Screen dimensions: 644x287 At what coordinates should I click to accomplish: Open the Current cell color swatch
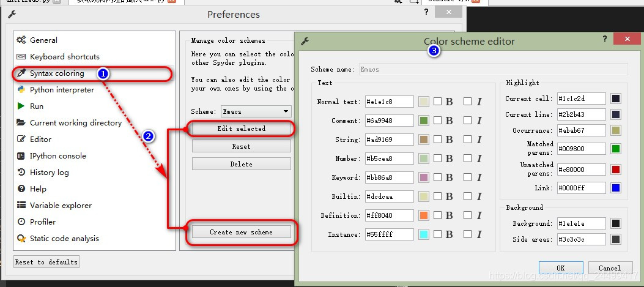[616, 99]
